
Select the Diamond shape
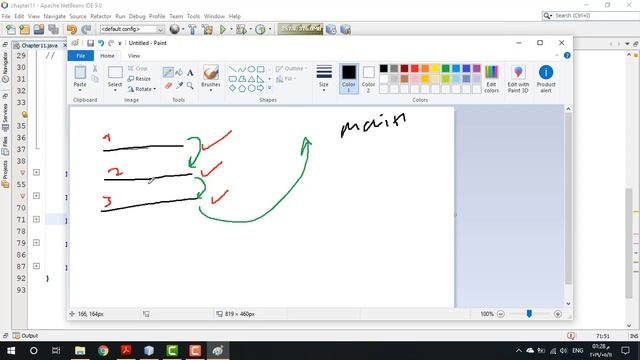coord(232,88)
